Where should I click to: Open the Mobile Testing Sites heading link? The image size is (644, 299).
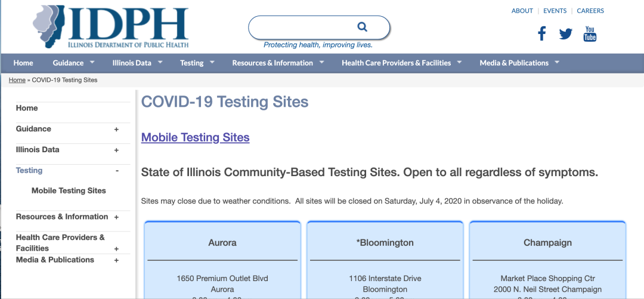(195, 137)
